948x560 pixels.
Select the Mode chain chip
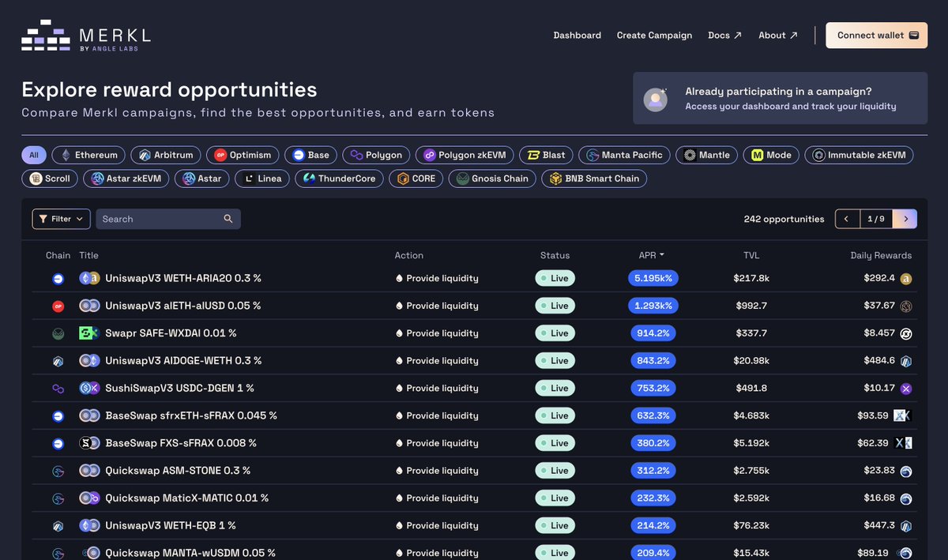click(771, 155)
